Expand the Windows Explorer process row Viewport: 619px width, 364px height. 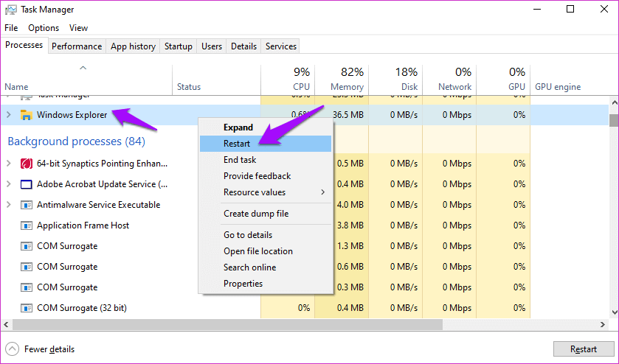[x=9, y=115]
